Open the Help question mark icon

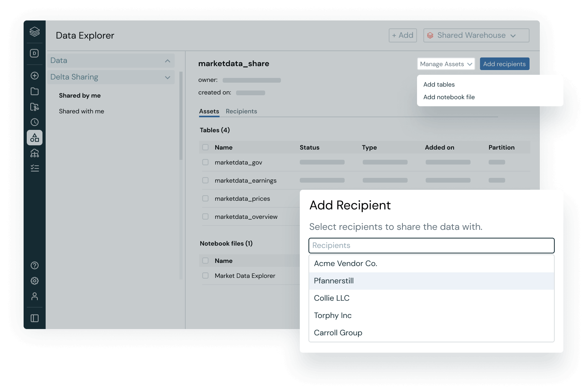(34, 265)
